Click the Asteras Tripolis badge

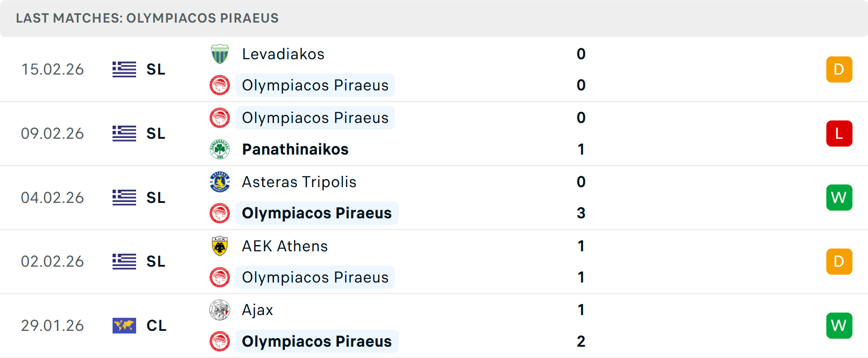(x=220, y=182)
